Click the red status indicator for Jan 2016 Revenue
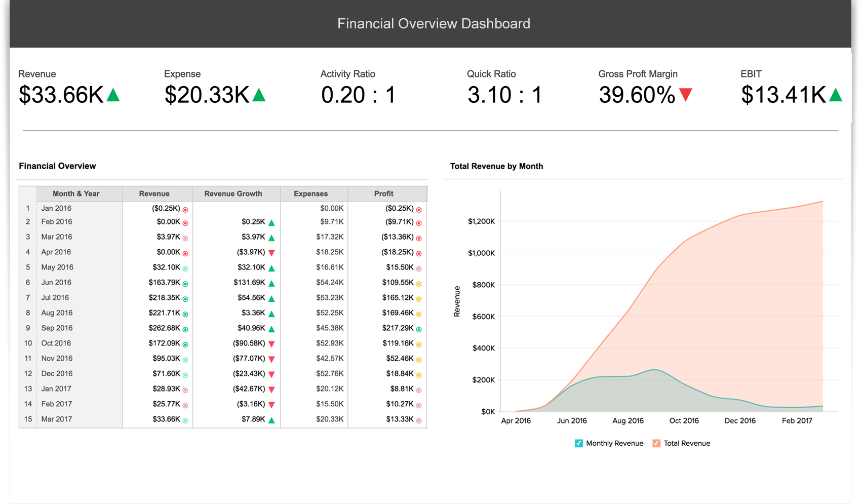861x504 pixels. coord(185,208)
